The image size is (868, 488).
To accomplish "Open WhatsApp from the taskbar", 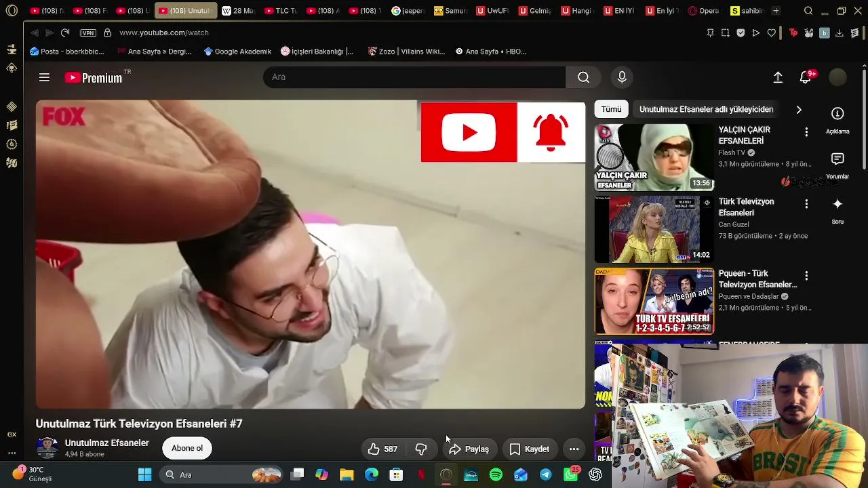I will tap(571, 474).
